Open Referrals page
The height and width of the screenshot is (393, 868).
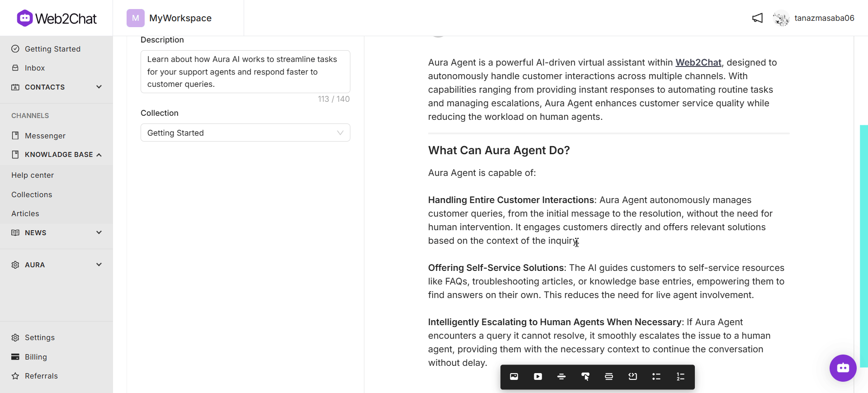click(x=41, y=376)
